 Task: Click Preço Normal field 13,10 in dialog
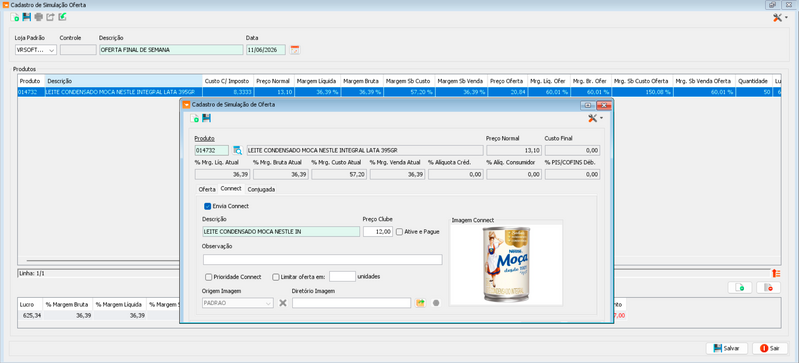514,150
